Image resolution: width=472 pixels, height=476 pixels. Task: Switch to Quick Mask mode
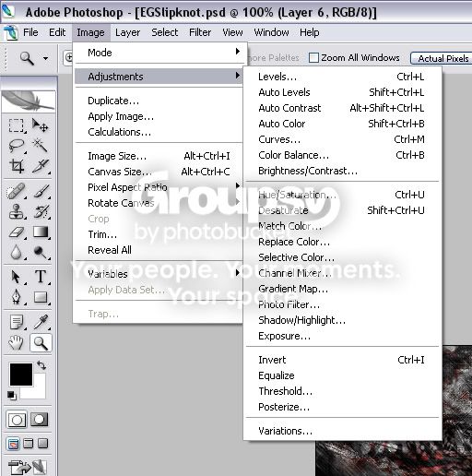(40, 420)
